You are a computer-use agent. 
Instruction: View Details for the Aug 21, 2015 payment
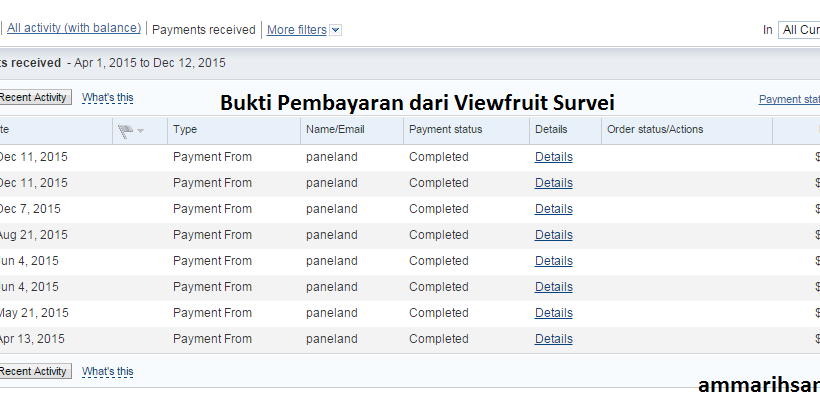[553, 235]
